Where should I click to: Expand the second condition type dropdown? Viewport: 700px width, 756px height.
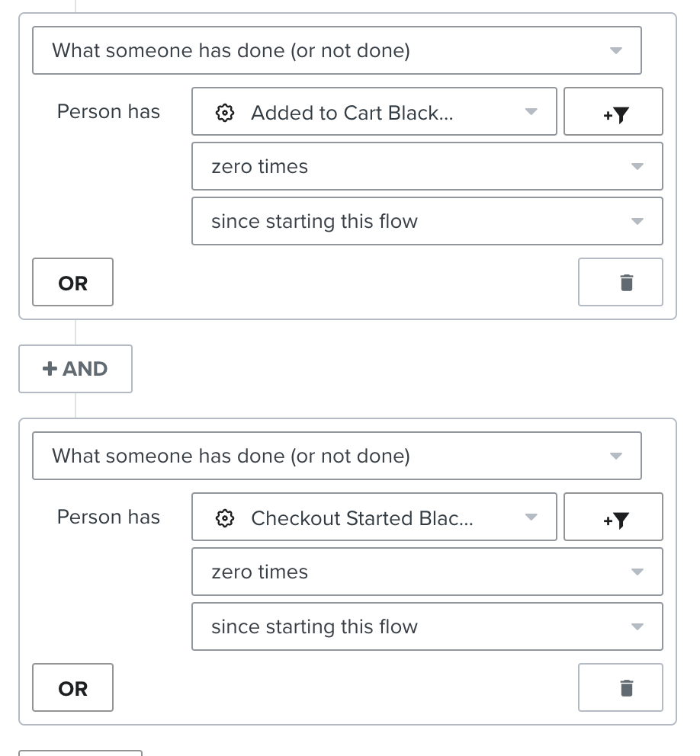336,456
